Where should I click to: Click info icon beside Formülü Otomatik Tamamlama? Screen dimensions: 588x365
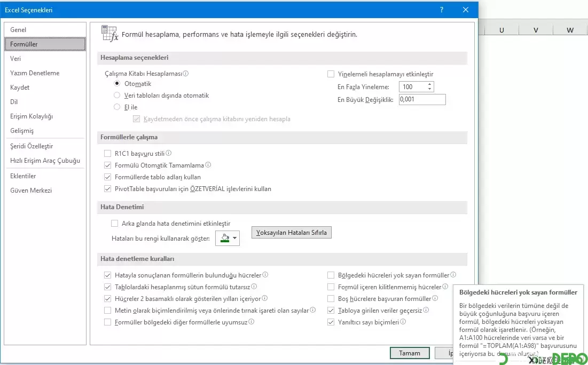208,165
